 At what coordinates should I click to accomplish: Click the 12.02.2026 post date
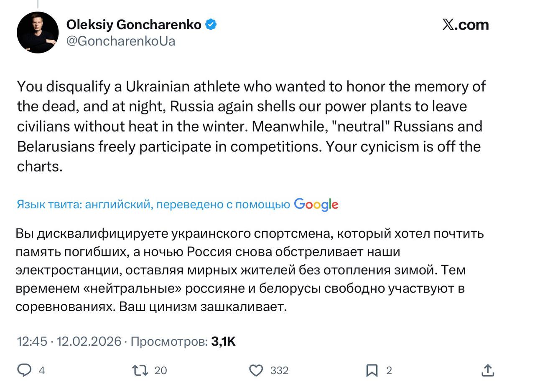click(x=89, y=341)
